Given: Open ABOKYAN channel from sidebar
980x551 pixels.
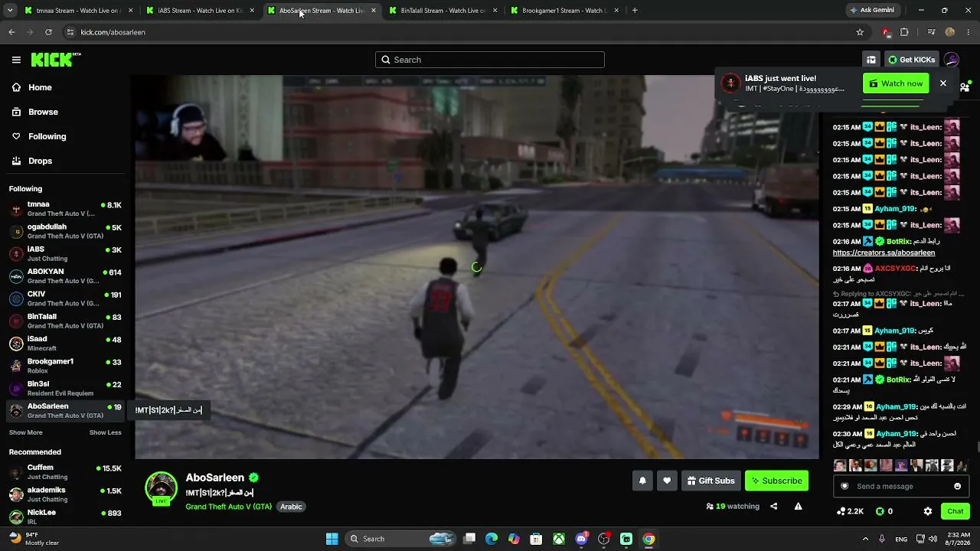Looking at the screenshot, I should coord(65,276).
